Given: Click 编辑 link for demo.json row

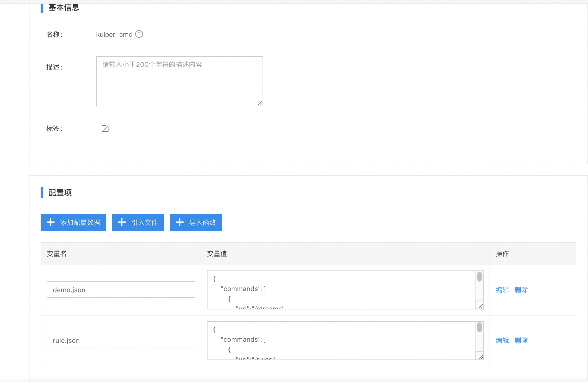Looking at the screenshot, I should tap(502, 290).
